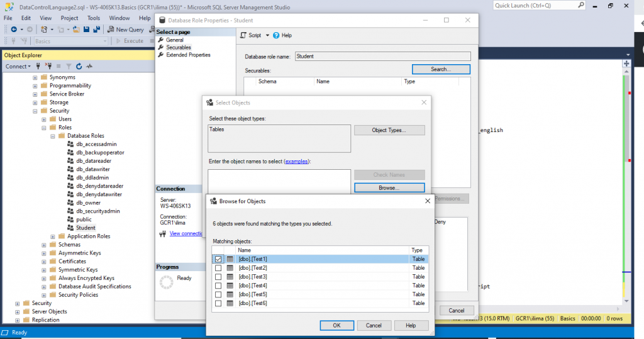
Task: Expand the Server Objects node
Action: tap(17, 312)
